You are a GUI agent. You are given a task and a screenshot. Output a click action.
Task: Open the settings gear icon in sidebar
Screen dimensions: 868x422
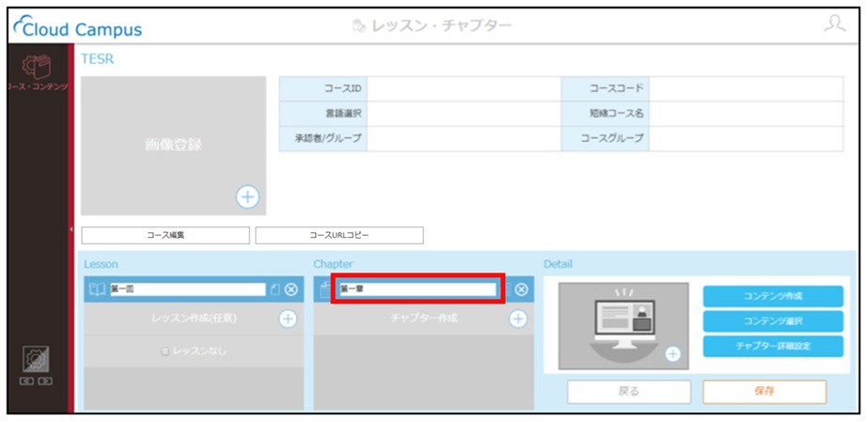point(36,360)
